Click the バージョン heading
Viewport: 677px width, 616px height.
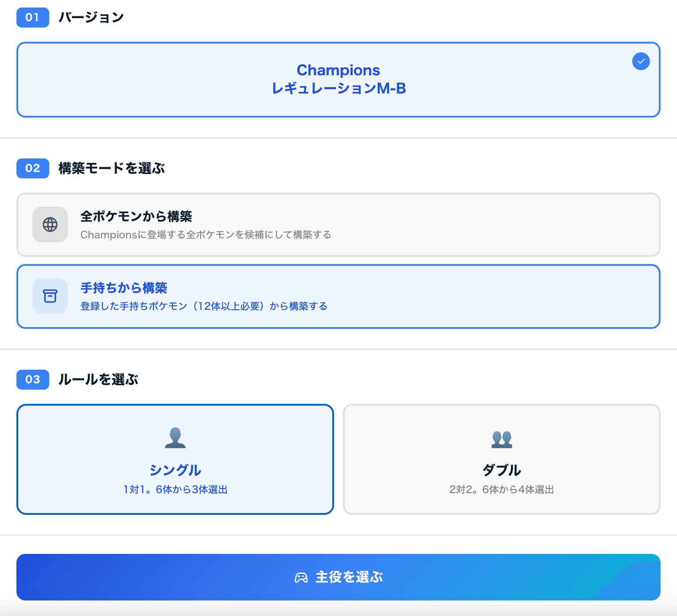point(91,17)
